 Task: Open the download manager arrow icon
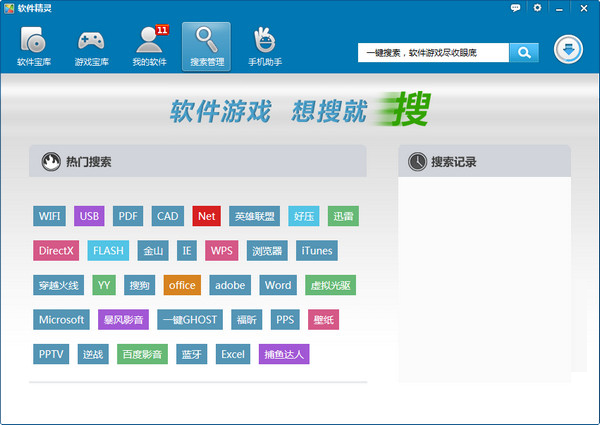[x=569, y=50]
